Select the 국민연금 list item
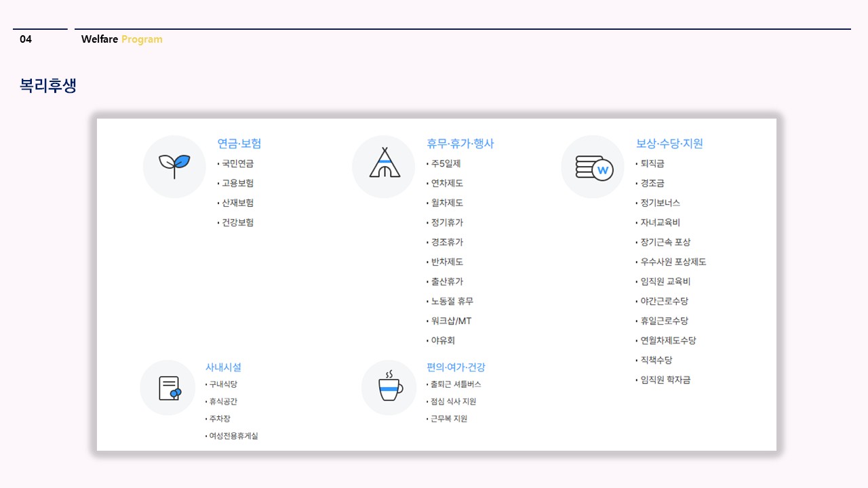The width and height of the screenshot is (868, 488). 237,163
